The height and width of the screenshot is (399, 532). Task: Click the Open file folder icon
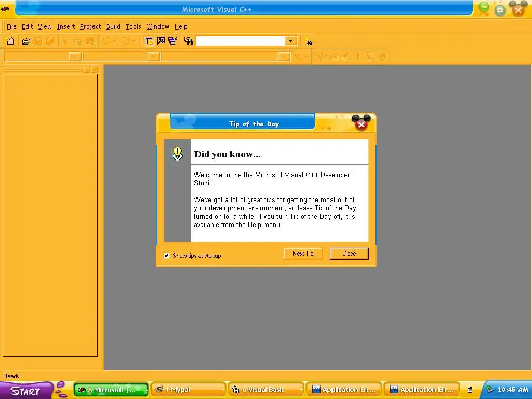pyautogui.click(x=26, y=42)
